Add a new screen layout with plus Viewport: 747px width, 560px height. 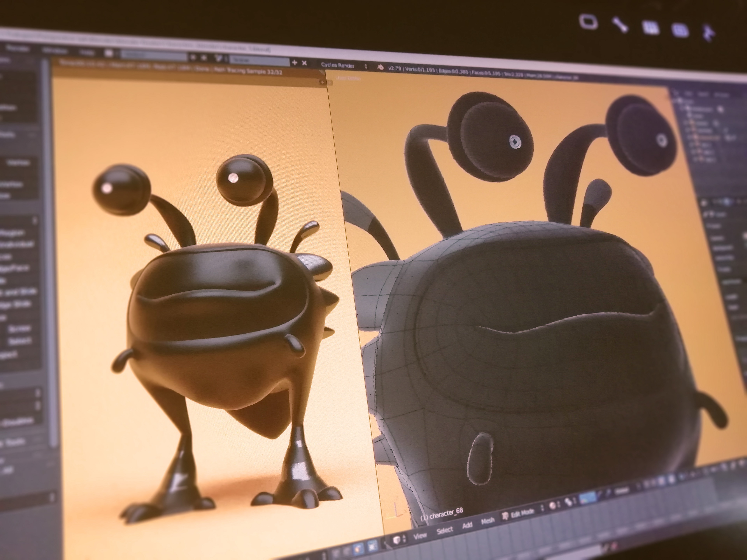click(x=193, y=57)
